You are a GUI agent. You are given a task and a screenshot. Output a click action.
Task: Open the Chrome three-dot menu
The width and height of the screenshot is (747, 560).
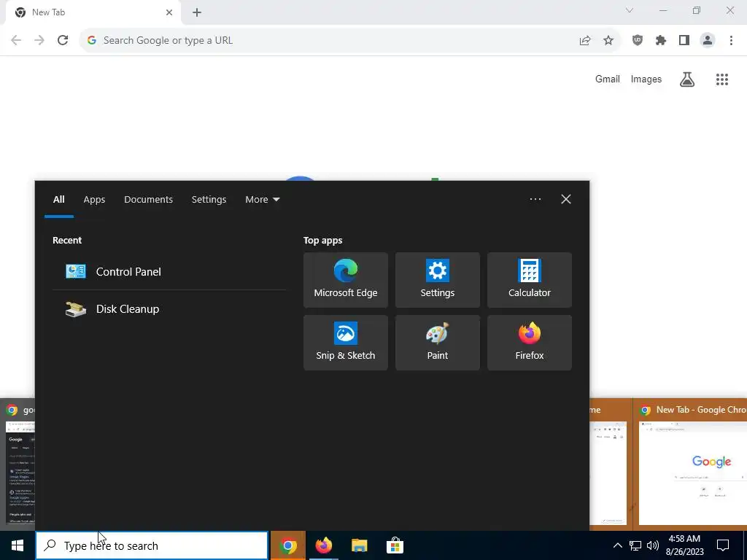[x=731, y=41]
